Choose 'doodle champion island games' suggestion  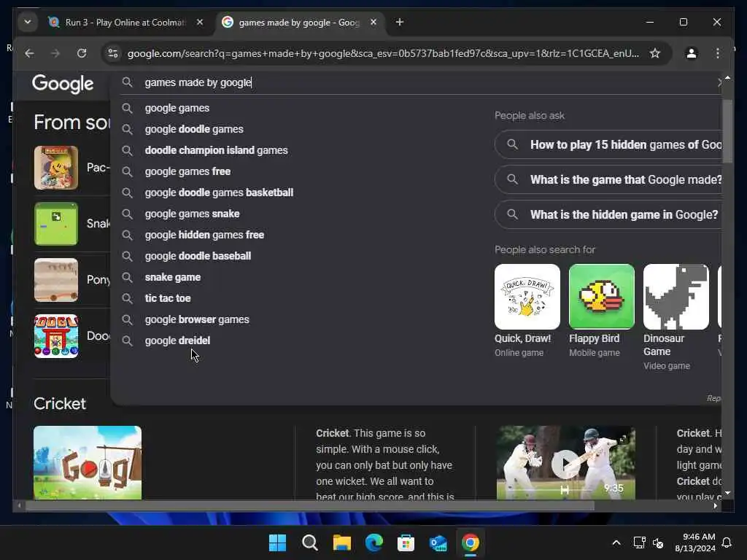click(216, 150)
